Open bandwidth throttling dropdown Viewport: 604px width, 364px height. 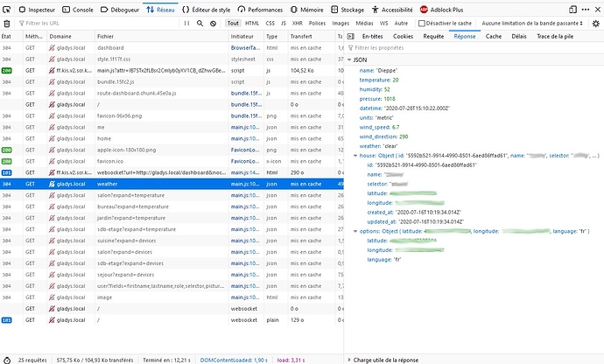click(532, 23)
